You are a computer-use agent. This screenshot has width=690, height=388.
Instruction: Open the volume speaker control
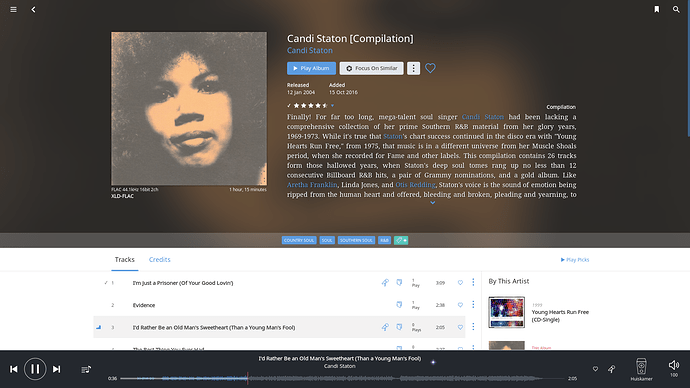(x=674, y=365)
